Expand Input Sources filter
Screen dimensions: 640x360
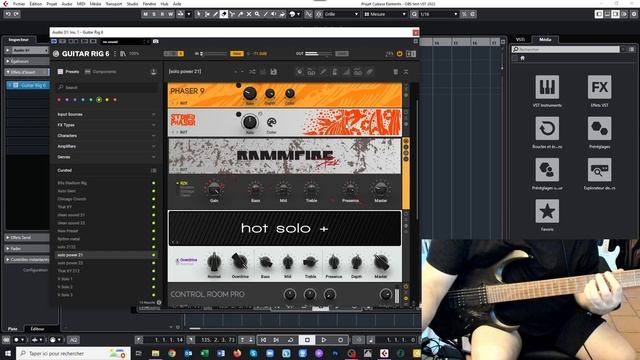tap(106, 114)
